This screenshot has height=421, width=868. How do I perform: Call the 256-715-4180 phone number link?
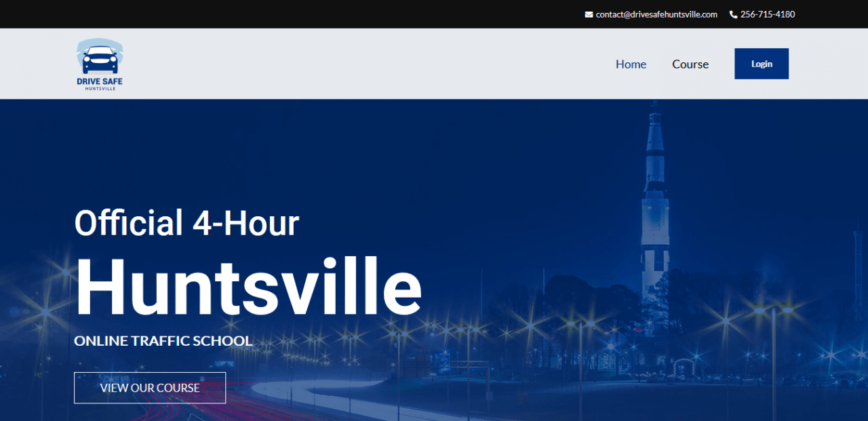tap(767, 14)
